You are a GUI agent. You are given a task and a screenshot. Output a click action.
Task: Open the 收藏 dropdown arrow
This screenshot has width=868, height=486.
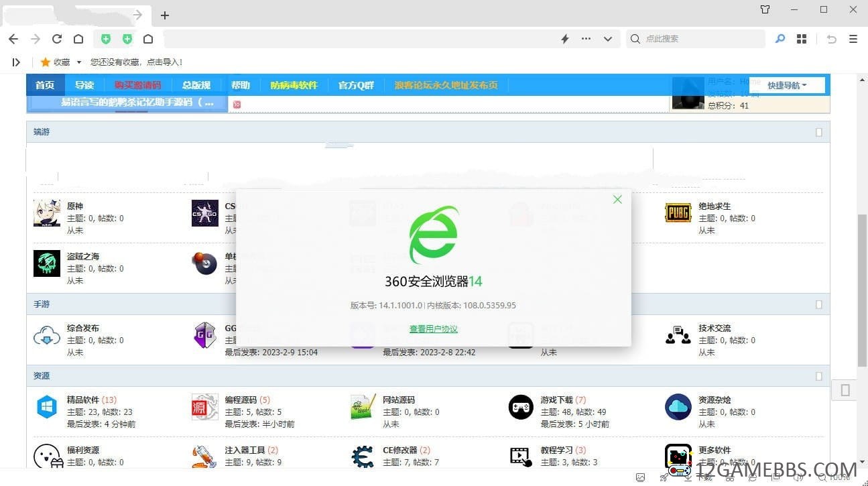[x=79, y=62]
